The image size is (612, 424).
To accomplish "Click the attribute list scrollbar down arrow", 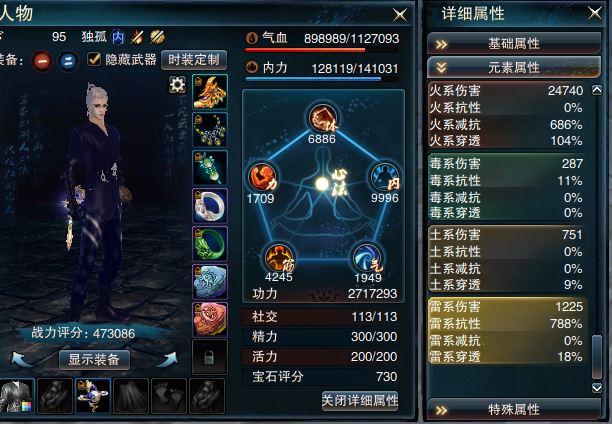I will pos(597,388).
